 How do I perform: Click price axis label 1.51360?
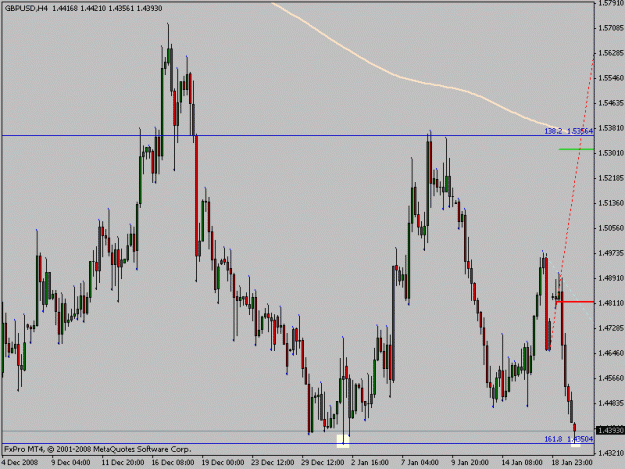pyautogui.click(x=611, y=203)
